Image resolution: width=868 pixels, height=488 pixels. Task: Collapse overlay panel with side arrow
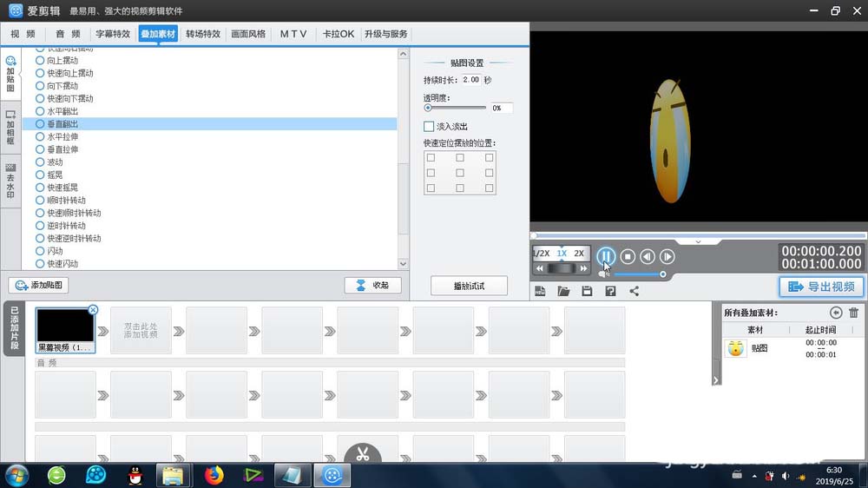[x=716, y=380]
